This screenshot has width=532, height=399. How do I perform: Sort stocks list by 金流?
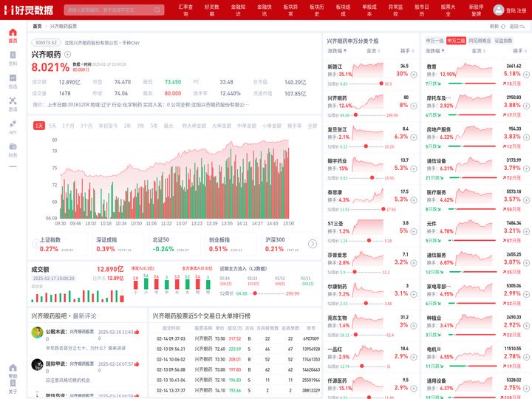point(373,51)
